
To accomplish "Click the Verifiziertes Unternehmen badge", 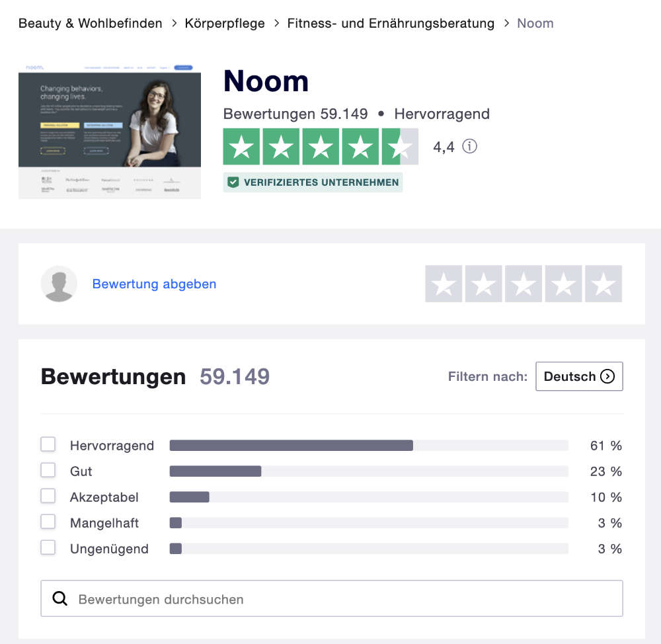I will pyautogui.click(x=313, y=182).
